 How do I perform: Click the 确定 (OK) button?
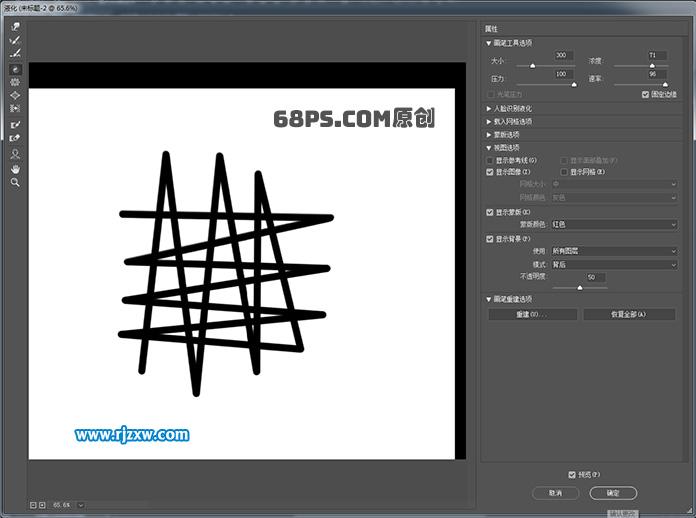[613, 493]
